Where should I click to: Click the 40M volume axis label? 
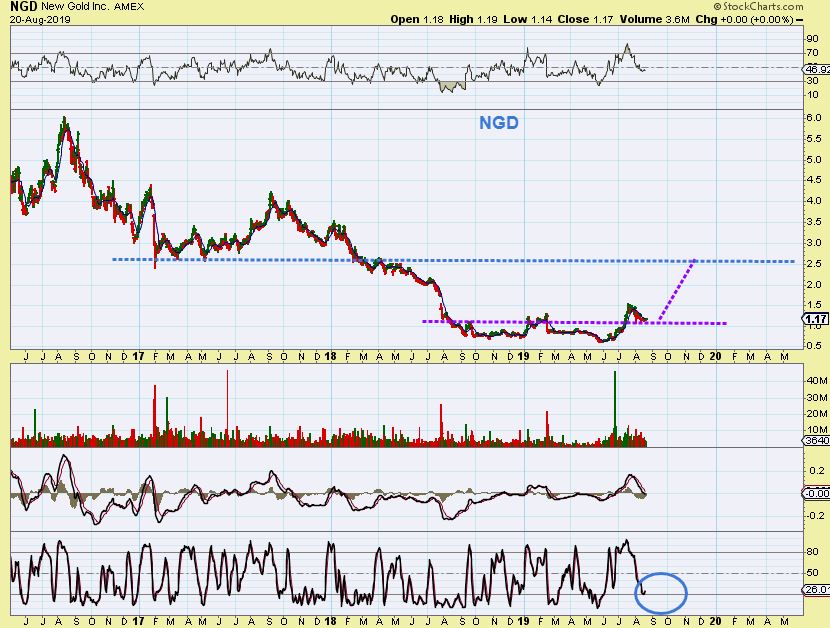click(817, 381)
